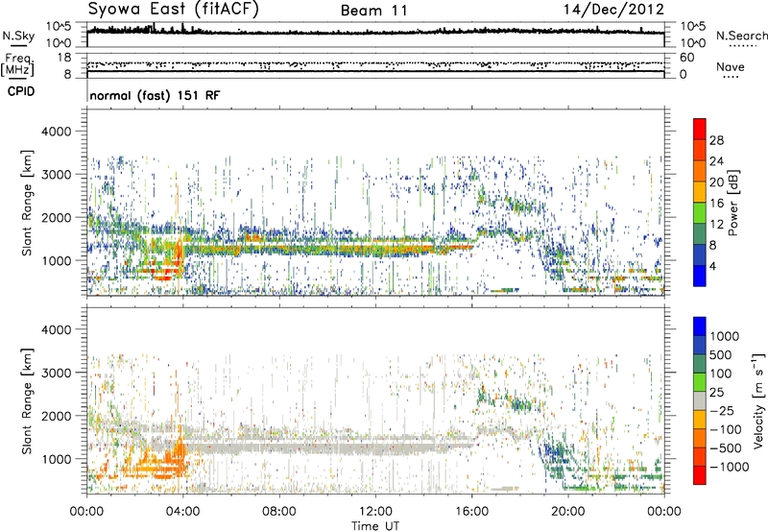768x532 pixels.
Task: Select the 'Power [dB]' colorbar title
Action: [733, 203]
